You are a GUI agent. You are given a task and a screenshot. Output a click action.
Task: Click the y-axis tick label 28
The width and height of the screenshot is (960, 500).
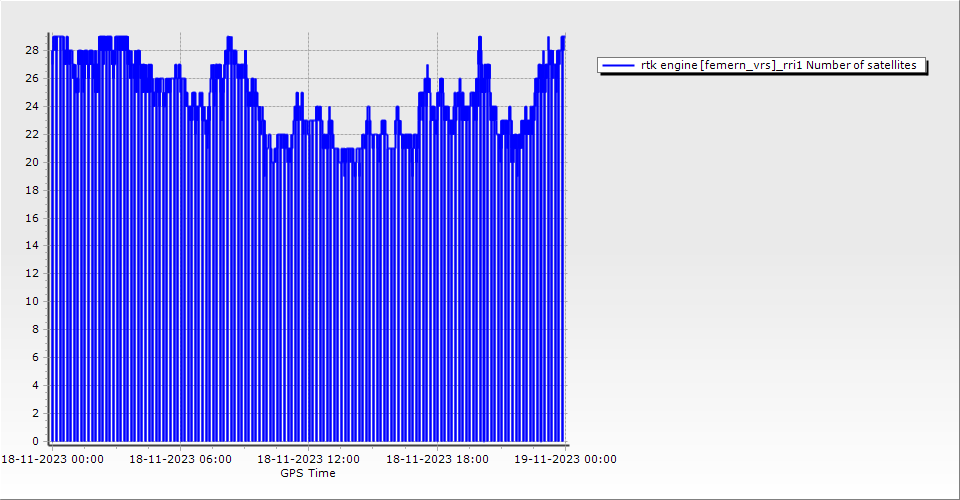coord(32,50)
